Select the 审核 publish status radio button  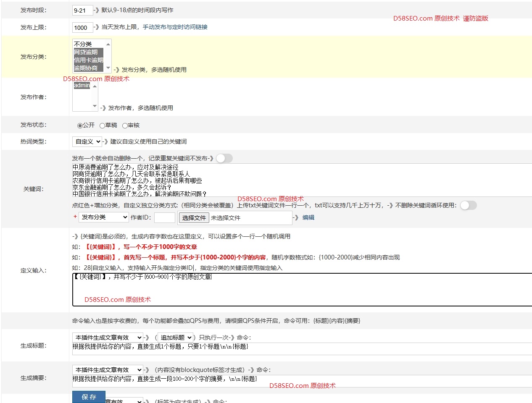coord(125,125)
